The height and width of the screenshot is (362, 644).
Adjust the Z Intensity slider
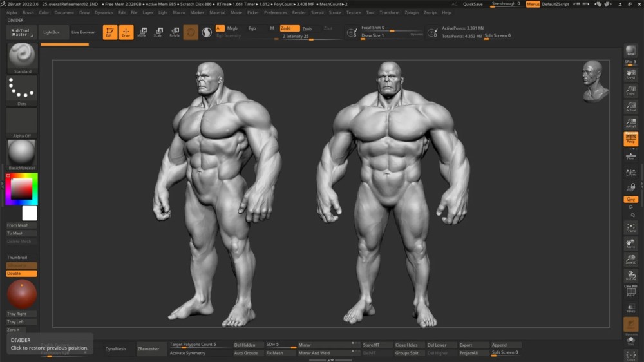311,37
